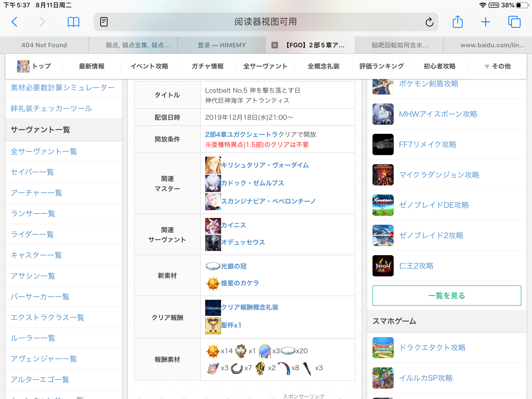Open イルルカSP game thumbnail
The width and height of the screenshot is (532, 399).
(x=383, y=378)
